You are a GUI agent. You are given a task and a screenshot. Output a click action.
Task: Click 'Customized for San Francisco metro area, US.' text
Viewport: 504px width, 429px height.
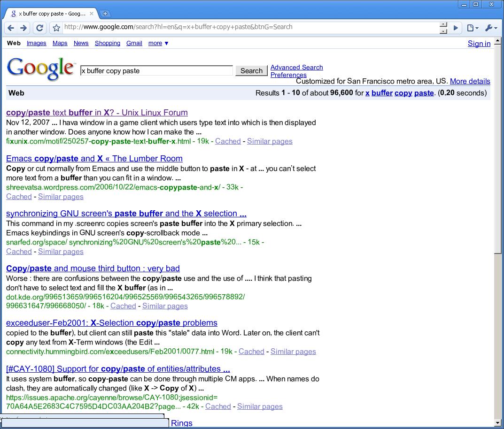pos(372,81)
